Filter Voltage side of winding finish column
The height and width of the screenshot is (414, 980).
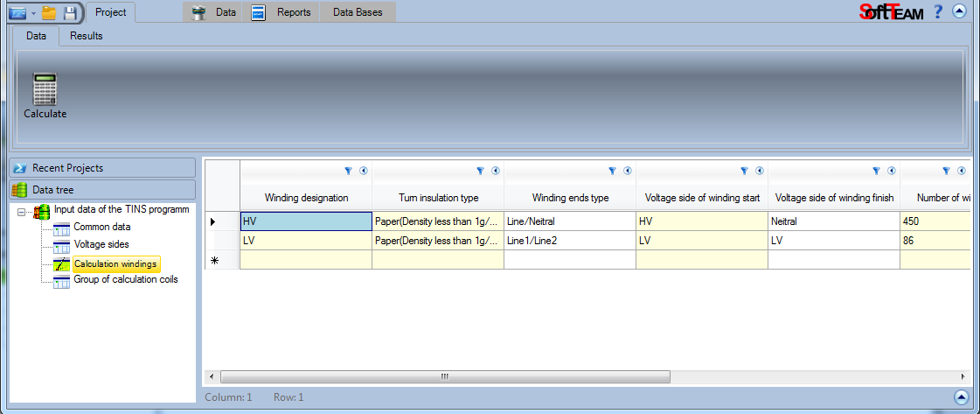pyautogui.click(x=876, y=170)
